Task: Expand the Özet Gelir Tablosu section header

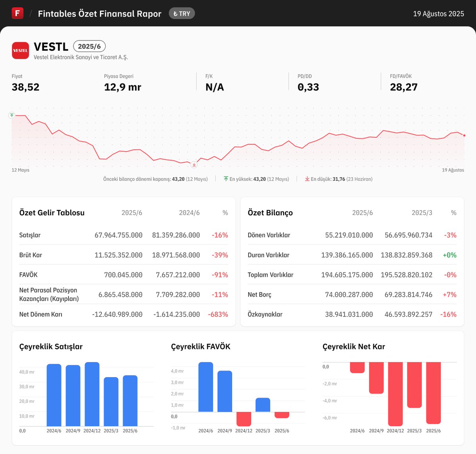Action: 52,213
